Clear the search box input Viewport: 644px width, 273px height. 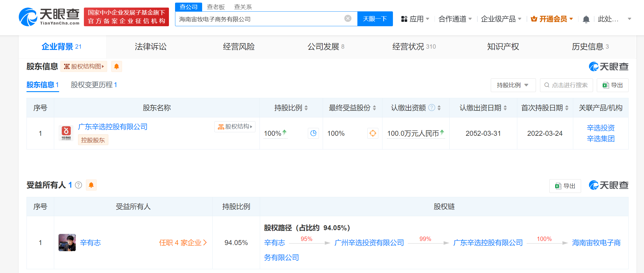(347, 18)
